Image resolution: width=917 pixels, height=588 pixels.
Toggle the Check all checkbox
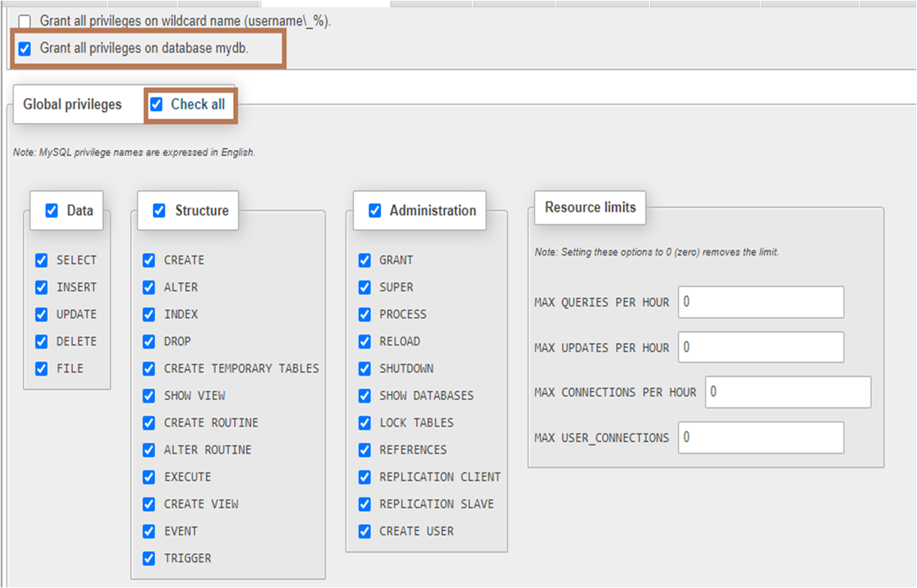[x=158, y=104]
